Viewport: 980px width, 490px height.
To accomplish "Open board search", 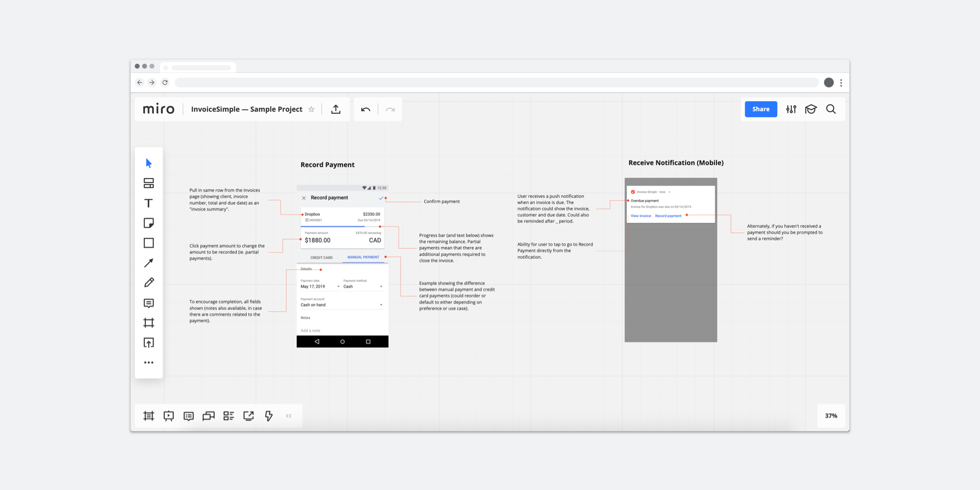I will click(831, 109).
